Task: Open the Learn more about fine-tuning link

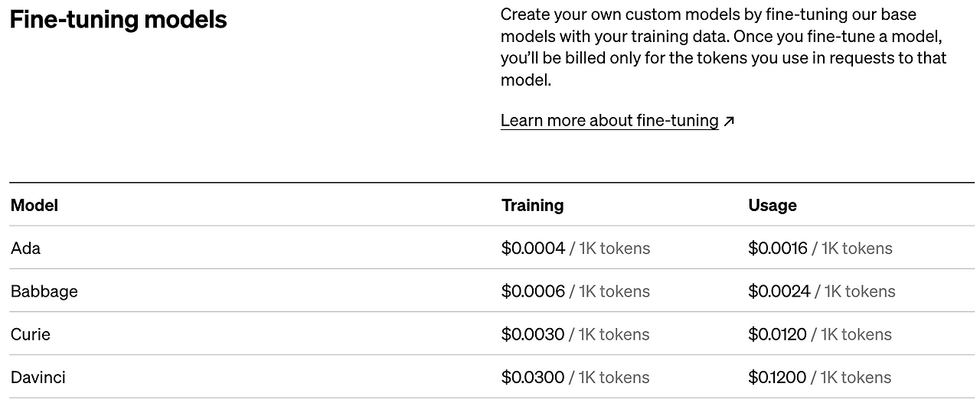Action: pos(609,121)
